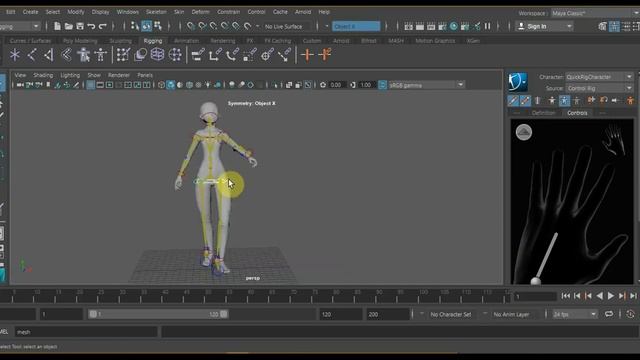Screen dimensions: 640x360
Task: Click the time slider near frame 60
Action: click(251, 296)
